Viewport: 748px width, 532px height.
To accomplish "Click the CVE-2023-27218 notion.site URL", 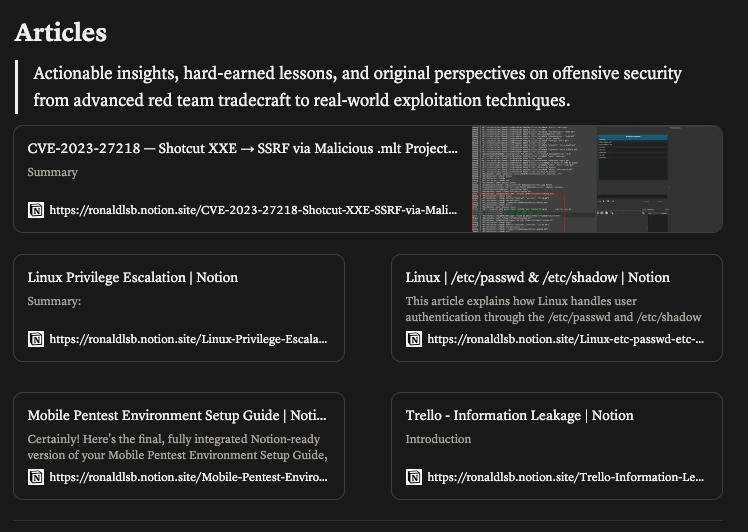I will (x=253, y=210).
